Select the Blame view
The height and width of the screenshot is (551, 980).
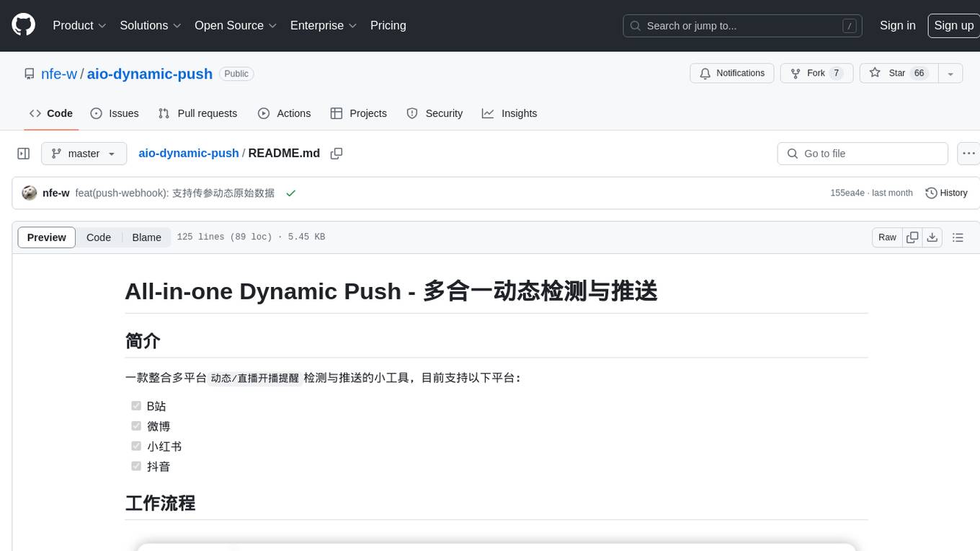coord(147,237)
